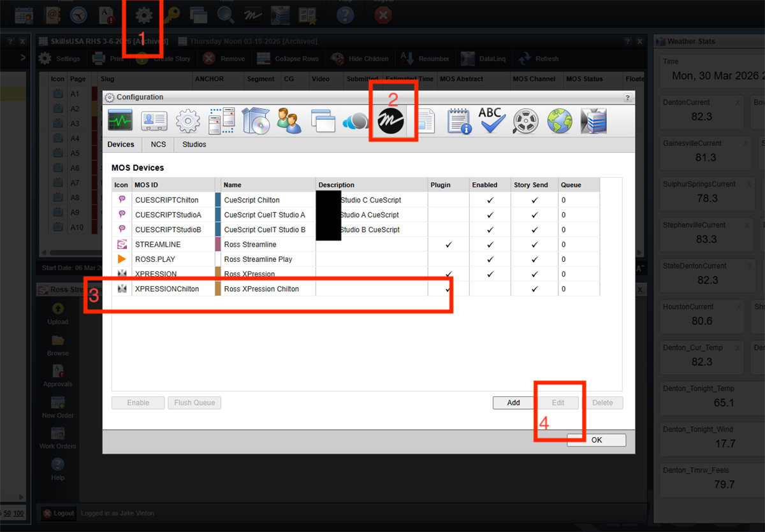Screen dimensions: 765x532
Task: Click the 100 zoom link at bottom left
Action: coord(18,514)
